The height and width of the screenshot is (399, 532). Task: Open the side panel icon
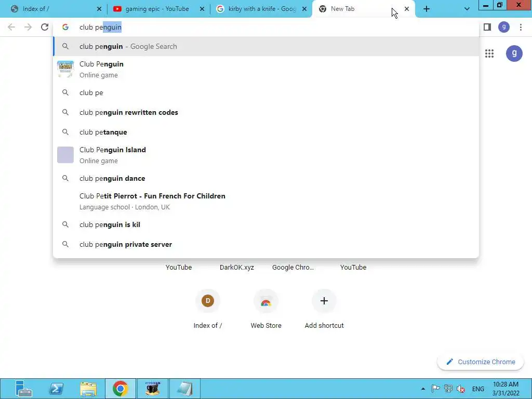pyautogui.click(x=487, y=27)
